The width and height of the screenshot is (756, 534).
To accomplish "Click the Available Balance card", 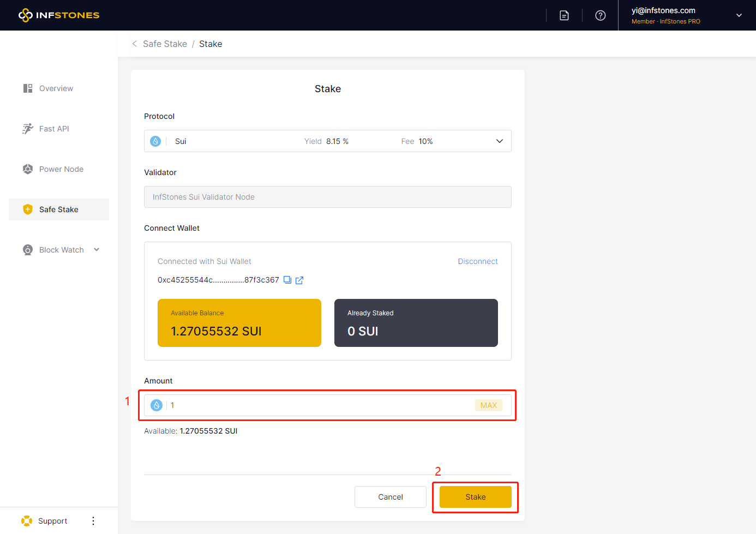I will point(239,323).
